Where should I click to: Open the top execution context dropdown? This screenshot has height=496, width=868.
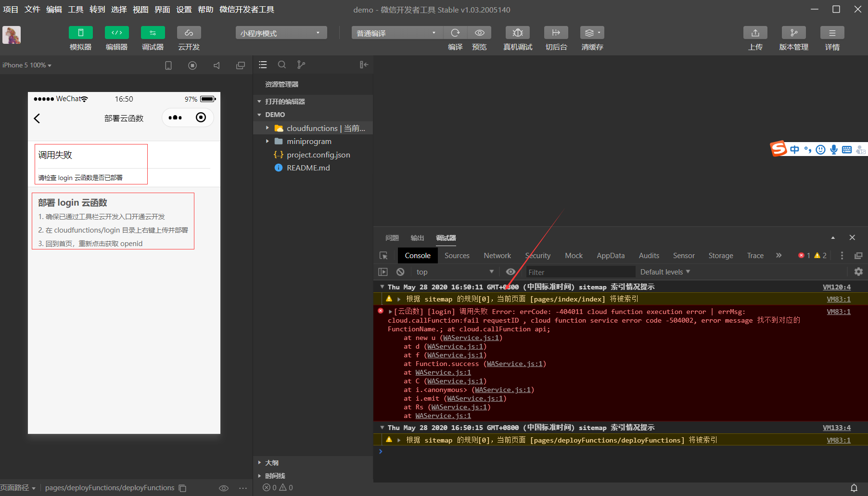455,272
